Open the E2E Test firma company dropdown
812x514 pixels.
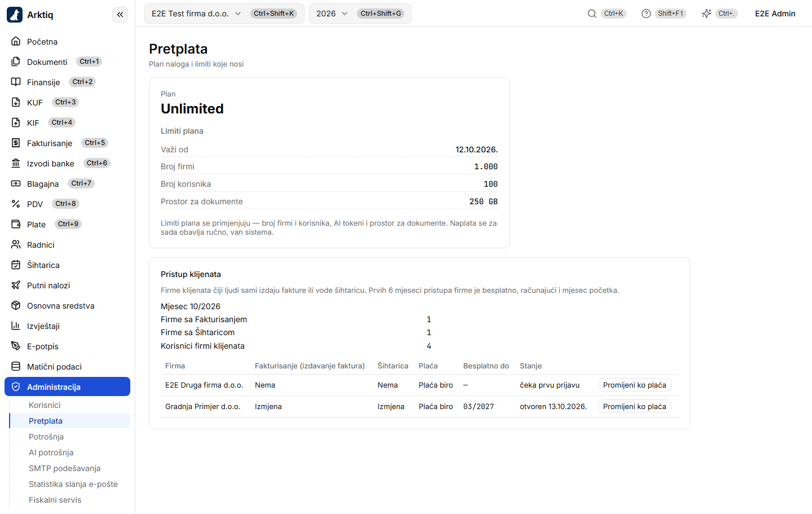tap(224, 14)
